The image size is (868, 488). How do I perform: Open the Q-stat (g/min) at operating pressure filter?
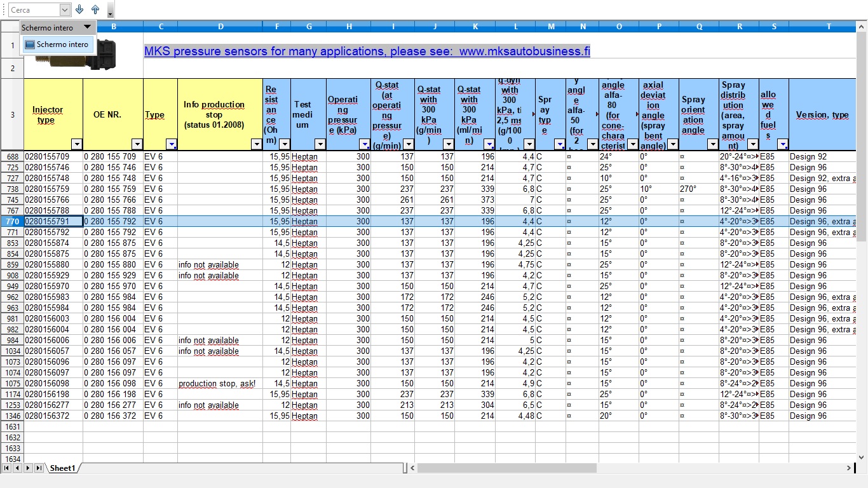click(408, 144)
